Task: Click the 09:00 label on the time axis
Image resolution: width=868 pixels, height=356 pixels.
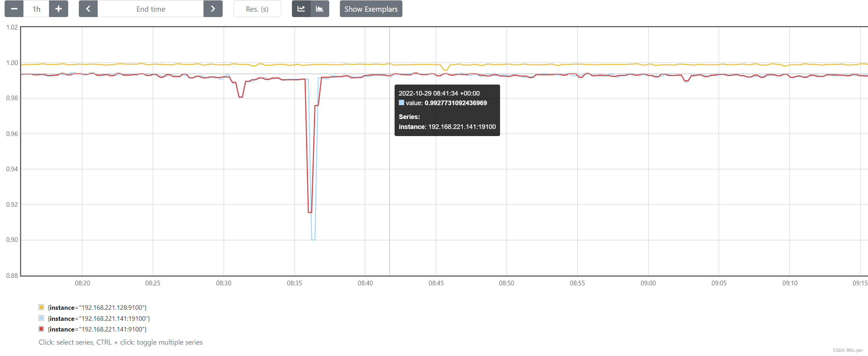Action: (648, 283)
